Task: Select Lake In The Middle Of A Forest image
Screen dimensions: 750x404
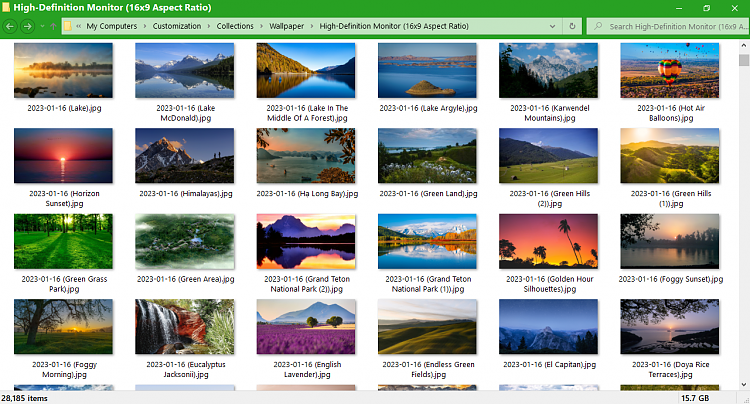Action: pos(306,70)
